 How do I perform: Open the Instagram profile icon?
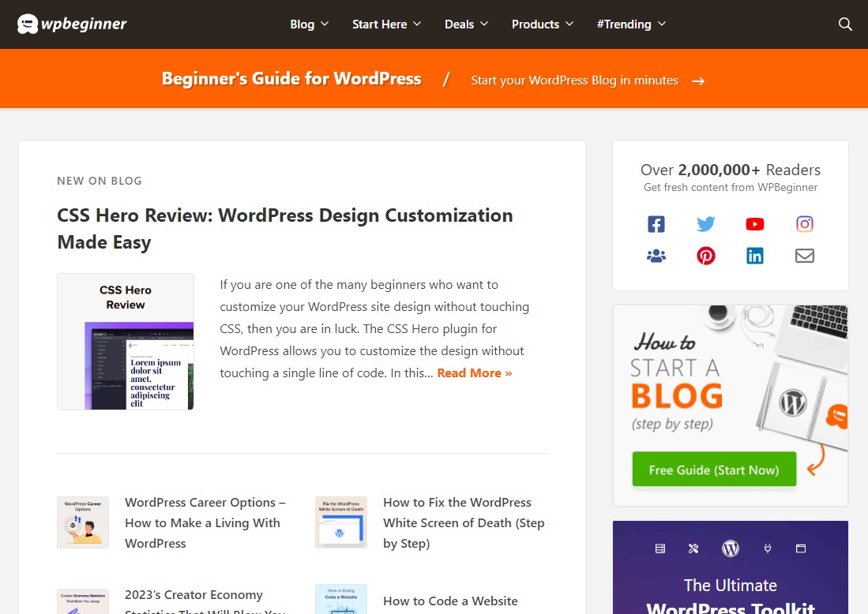pyautogui.click(x=804, y=224)
